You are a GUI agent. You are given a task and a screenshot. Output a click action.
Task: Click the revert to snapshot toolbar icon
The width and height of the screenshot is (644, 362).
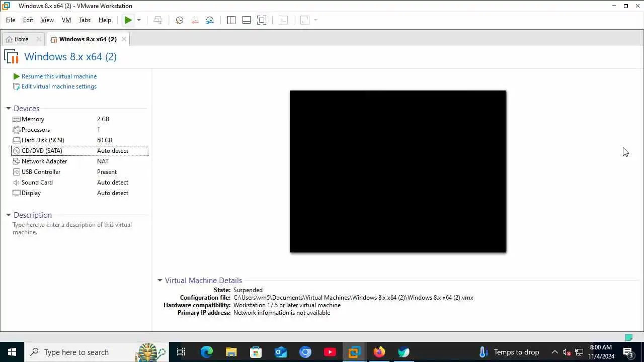195,20
